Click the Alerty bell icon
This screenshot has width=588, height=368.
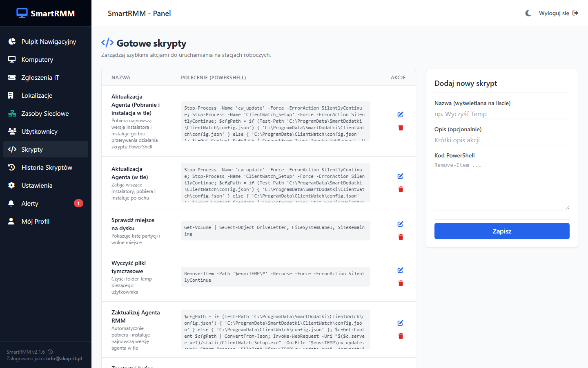coord(11,203)
